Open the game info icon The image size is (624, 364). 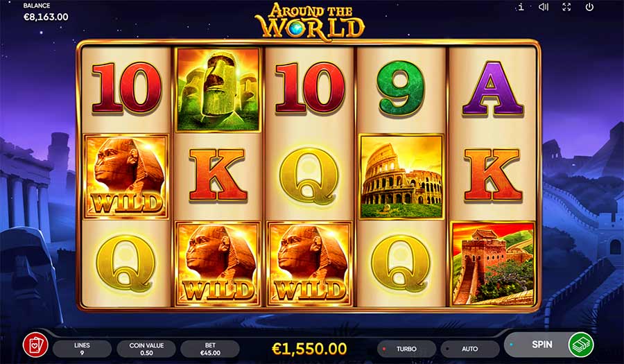521,7
